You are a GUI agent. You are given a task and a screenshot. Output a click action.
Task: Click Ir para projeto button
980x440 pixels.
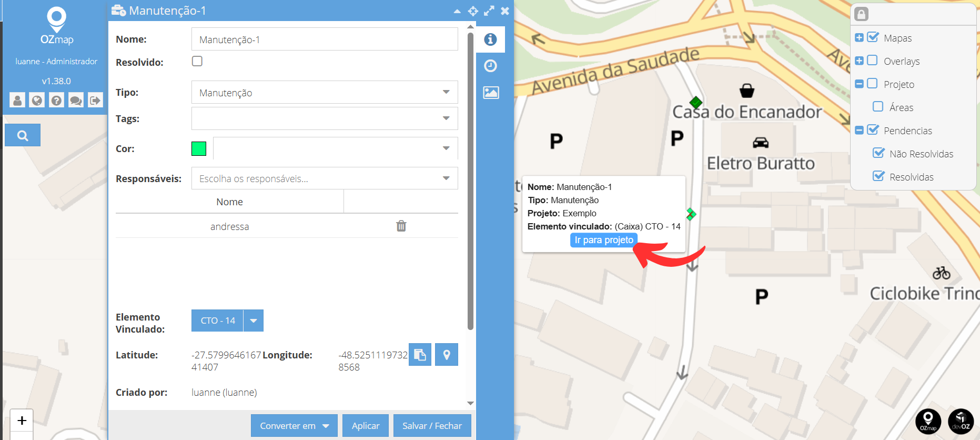pyautogui.click(x=604, y=240)
